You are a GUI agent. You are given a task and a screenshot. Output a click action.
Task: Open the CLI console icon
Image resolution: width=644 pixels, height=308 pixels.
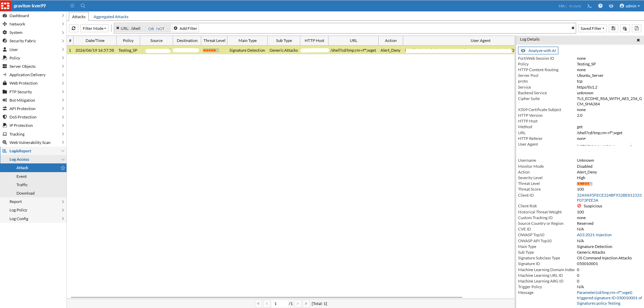point(589,6)
